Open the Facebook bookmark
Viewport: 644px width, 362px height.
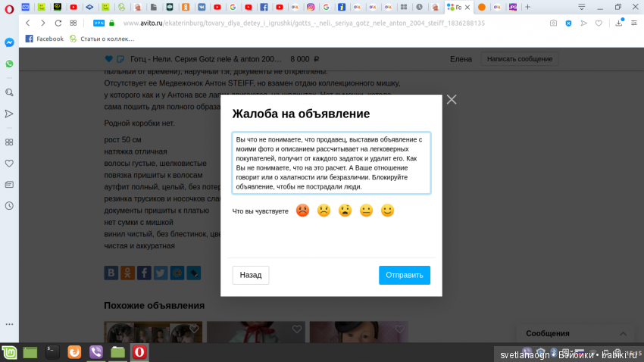[45, 39]
